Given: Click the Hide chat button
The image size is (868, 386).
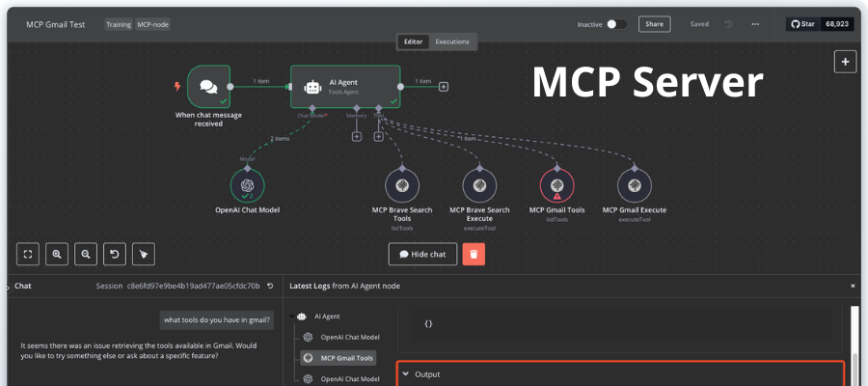Looking at the screenshot, I should point(423,254).
